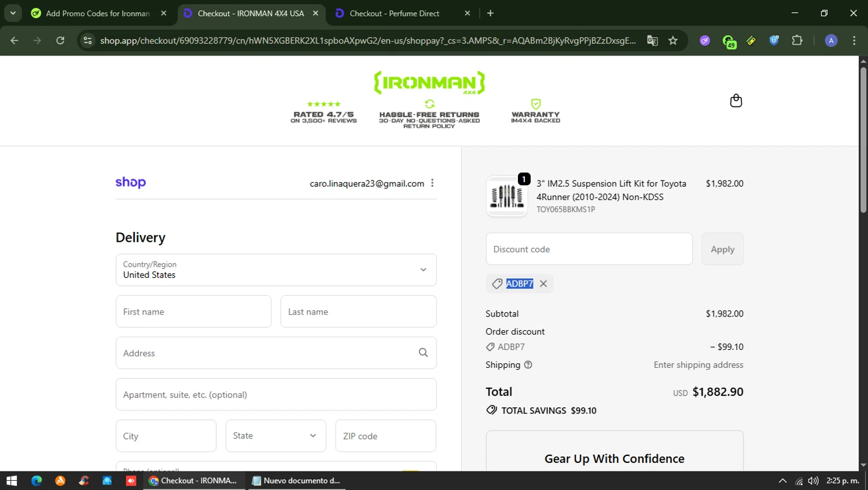Click the suspension lift kit product thumbnail
The width and height of the screenshot is (868, 490).
507,197
